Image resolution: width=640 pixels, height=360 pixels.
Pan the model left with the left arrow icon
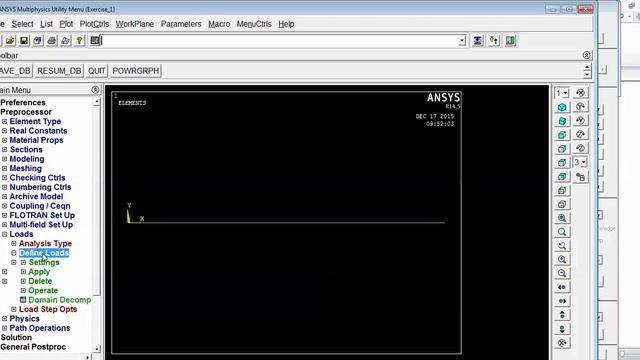pos(562,287)
